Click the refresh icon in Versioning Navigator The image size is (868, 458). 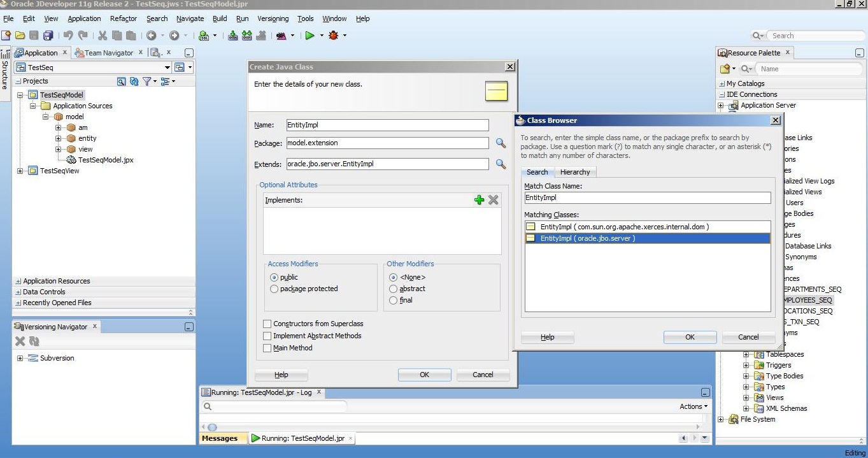pos(34,341)
